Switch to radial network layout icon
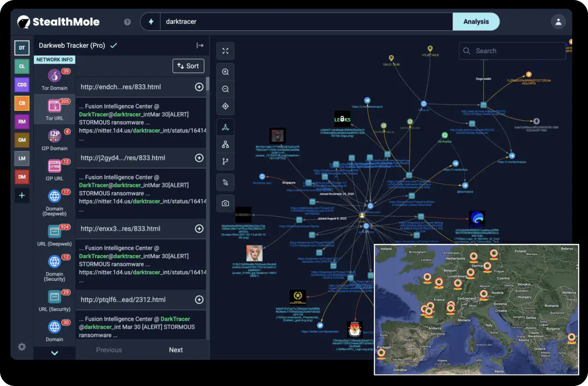The height and width of the screenshot is (386, 588). [226, 127]
